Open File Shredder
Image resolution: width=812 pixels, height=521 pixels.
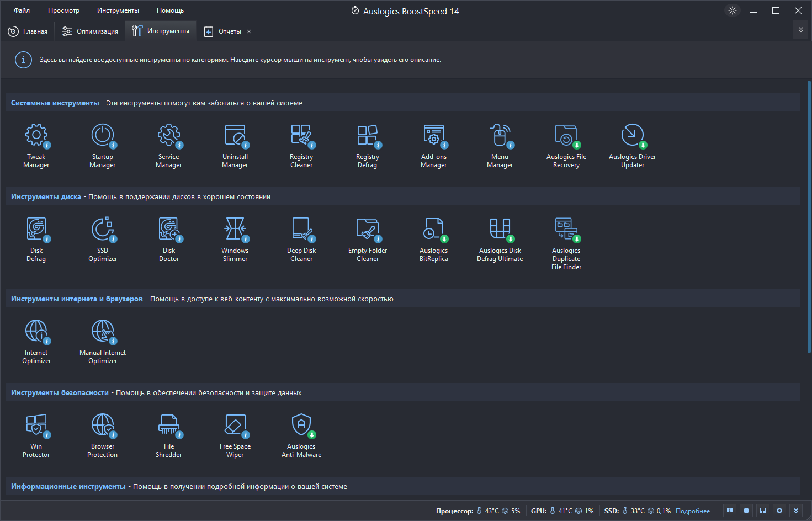coord(169,435)
